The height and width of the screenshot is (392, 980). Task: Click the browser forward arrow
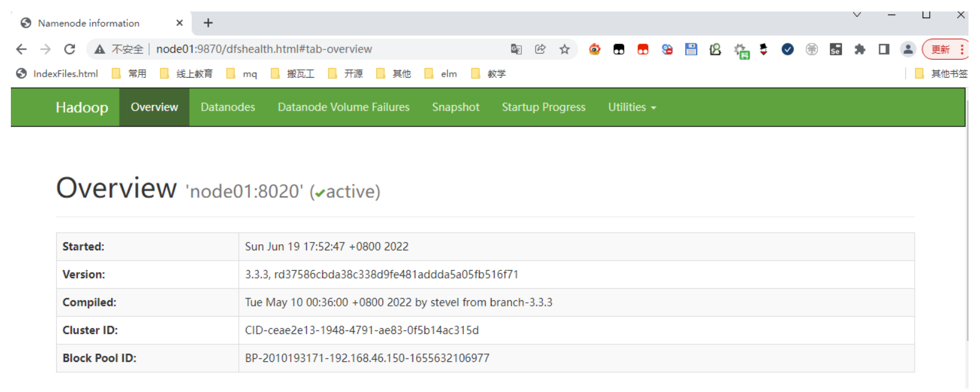pyautogui.click(x=46, y=49)
